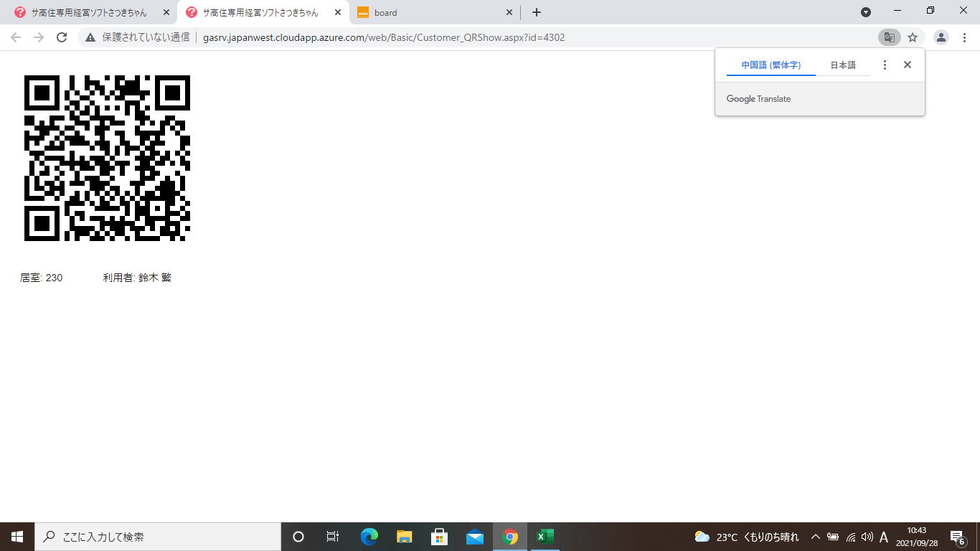Reload the current page
This screenshot has width=980, height=551.
tap(62, 37)
